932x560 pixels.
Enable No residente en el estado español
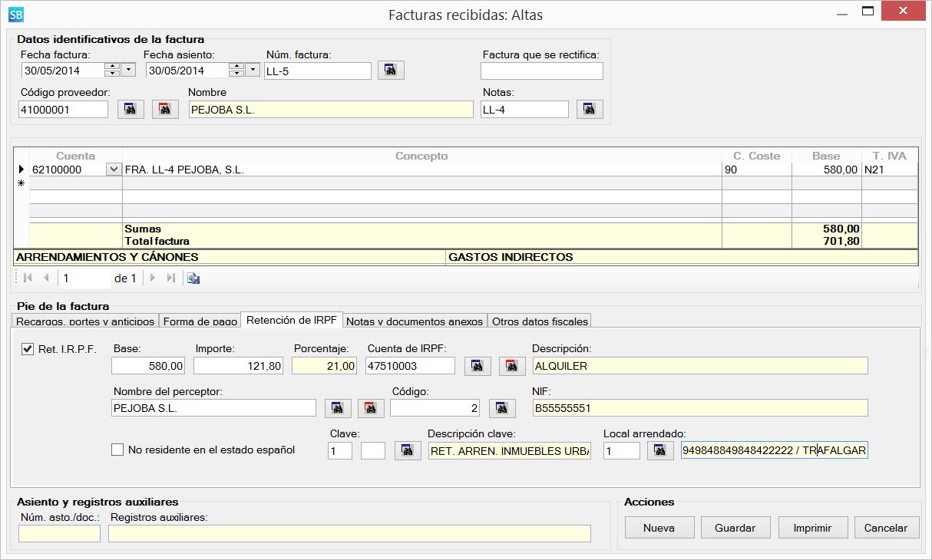click(x=117, y=450)
